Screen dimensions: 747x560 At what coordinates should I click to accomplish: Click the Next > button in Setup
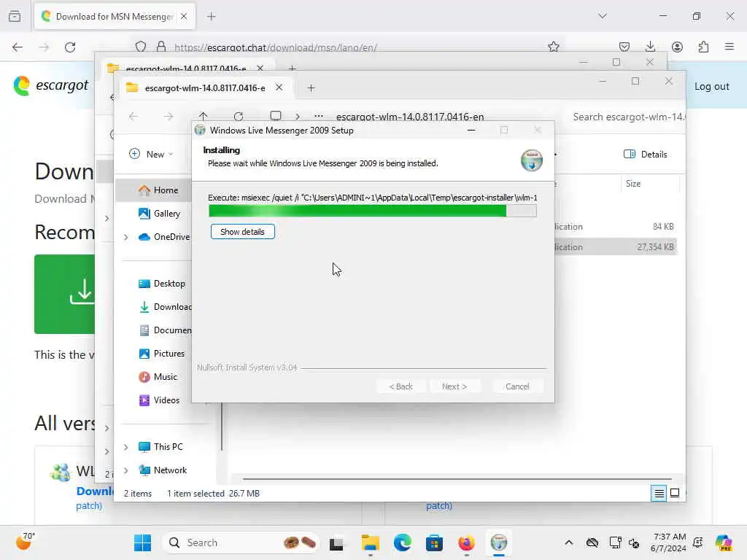click(x=454, y=386)
